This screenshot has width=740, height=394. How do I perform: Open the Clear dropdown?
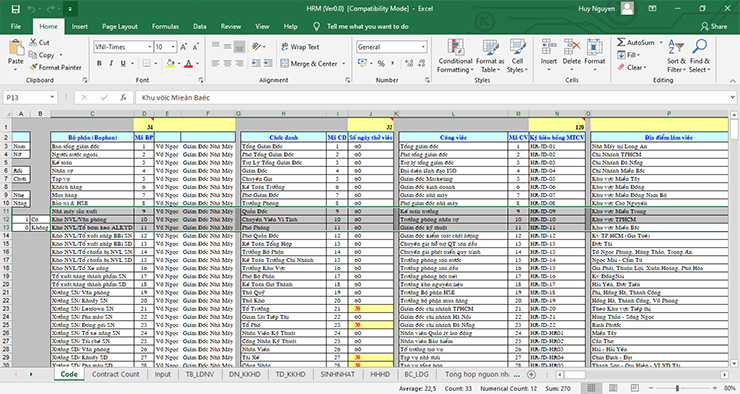[x=632, y=67]
